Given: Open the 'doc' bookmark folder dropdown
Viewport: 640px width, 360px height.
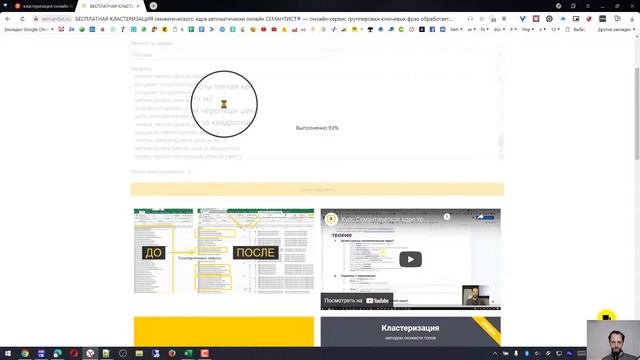Looking at the screenshot, I should click(499, 29).
